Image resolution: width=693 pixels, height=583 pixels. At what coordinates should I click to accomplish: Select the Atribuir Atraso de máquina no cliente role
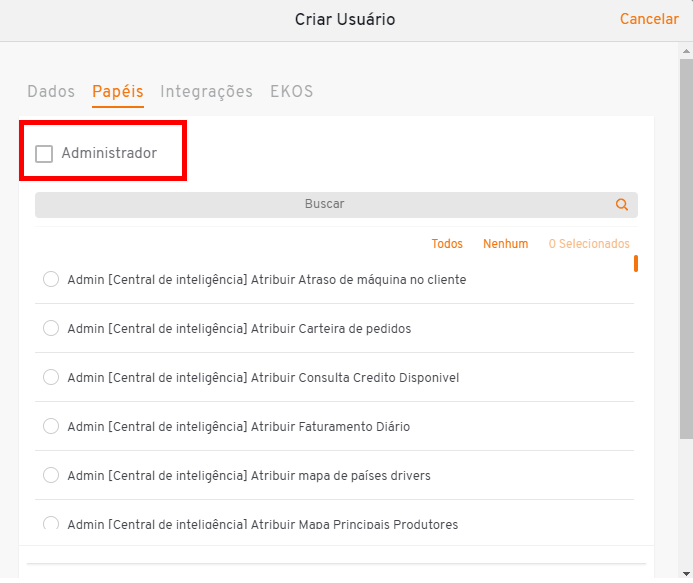coord(51,279)
